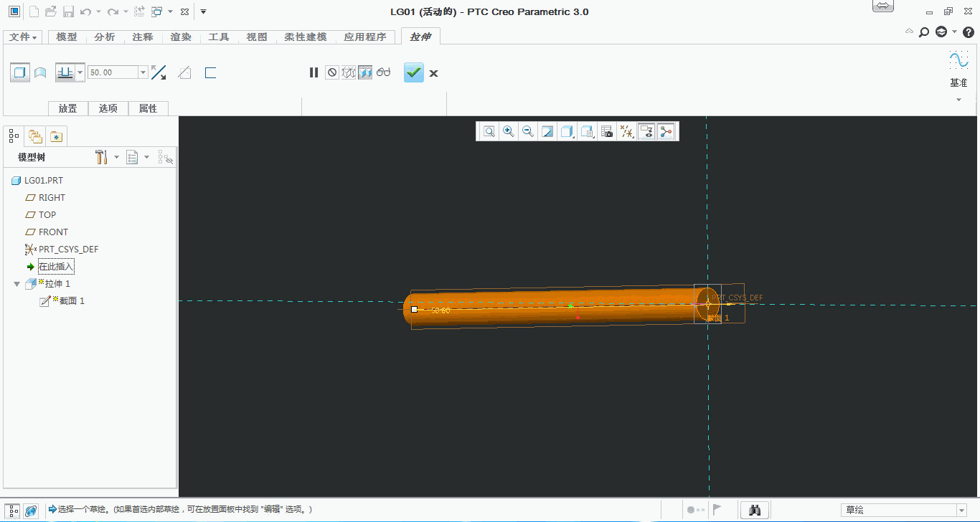Click the depth value input field
Screen dimensions: 980x522
[x=113, y=72]
